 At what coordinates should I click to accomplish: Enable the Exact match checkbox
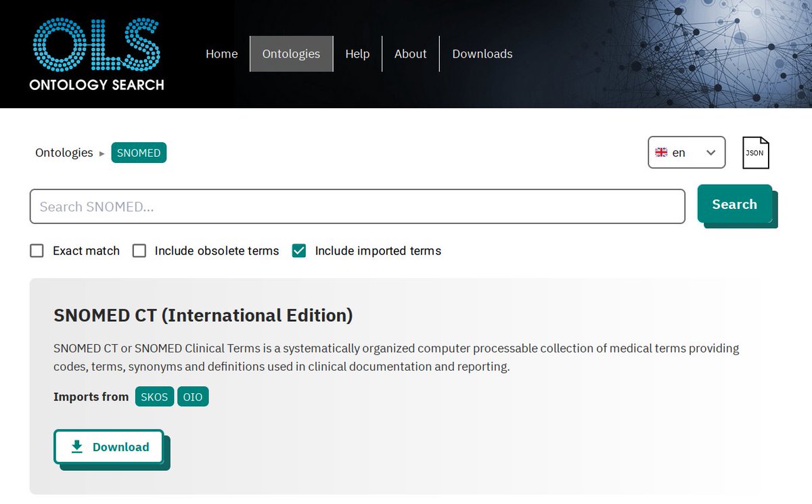[x=37, y=251]
